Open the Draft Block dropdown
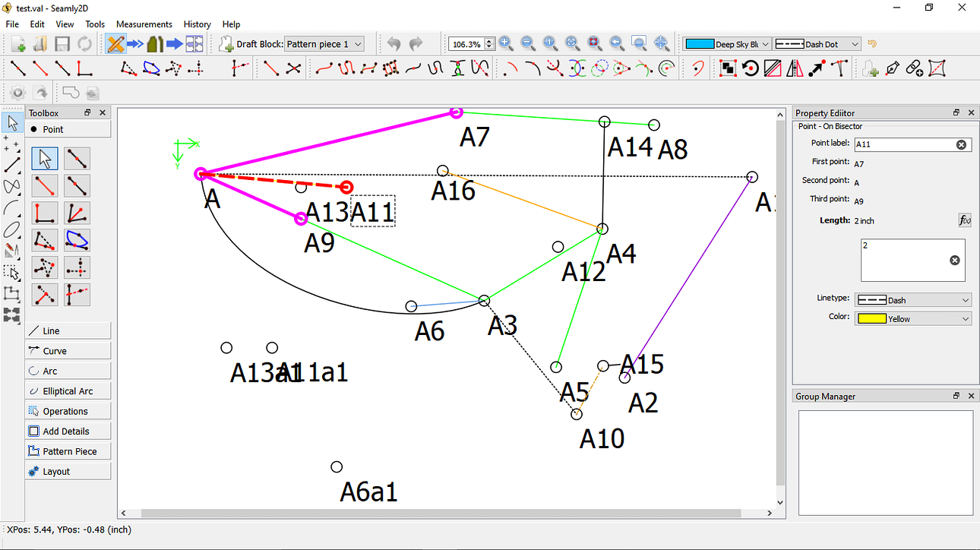This screenshot has height=550, width=980. coord(324,43)
